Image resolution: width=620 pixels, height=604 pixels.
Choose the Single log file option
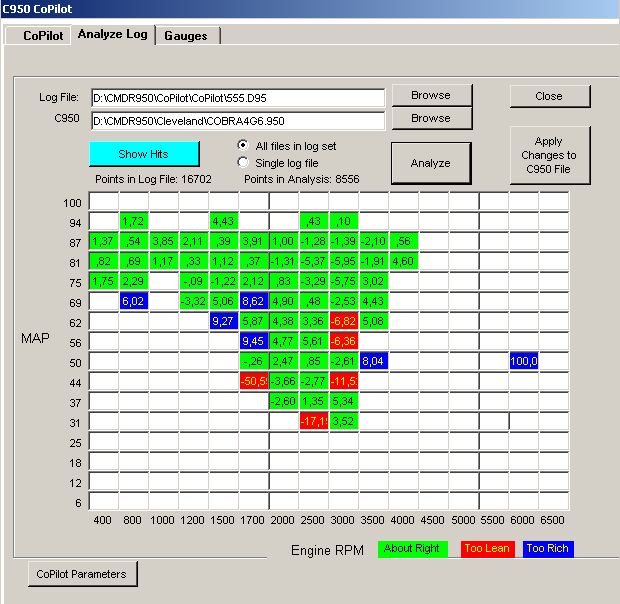242,162
